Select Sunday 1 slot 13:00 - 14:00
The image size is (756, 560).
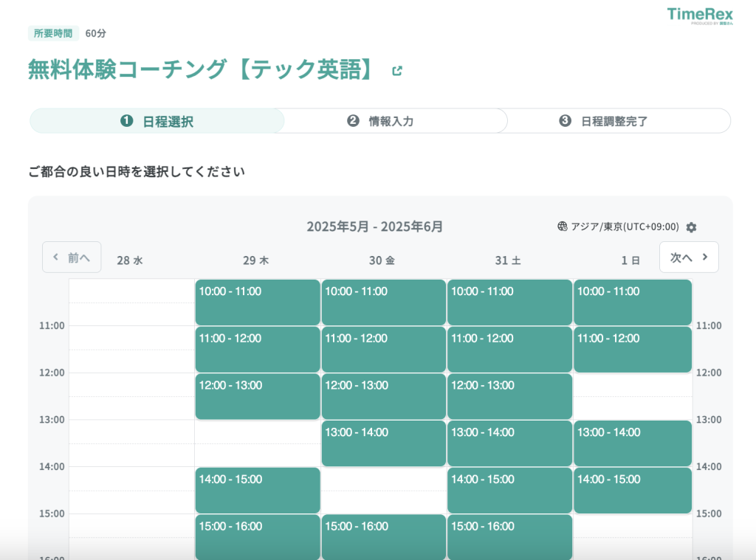(x=633, y=443)
